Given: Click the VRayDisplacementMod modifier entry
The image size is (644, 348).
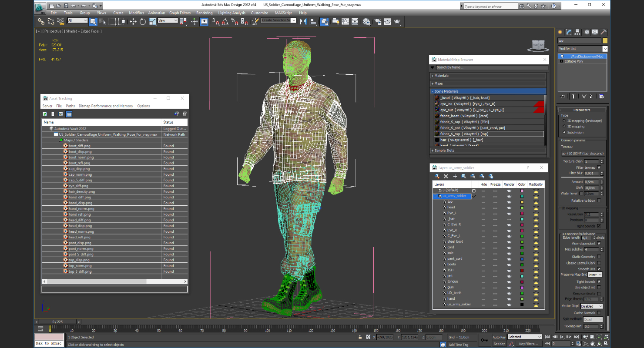Looking at the screenshot, I should [583, 57].
